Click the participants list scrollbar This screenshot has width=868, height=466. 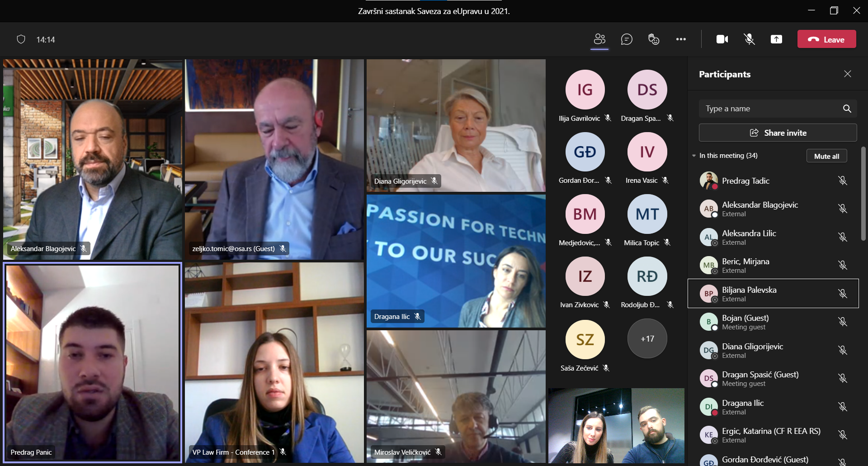point(863,194)
